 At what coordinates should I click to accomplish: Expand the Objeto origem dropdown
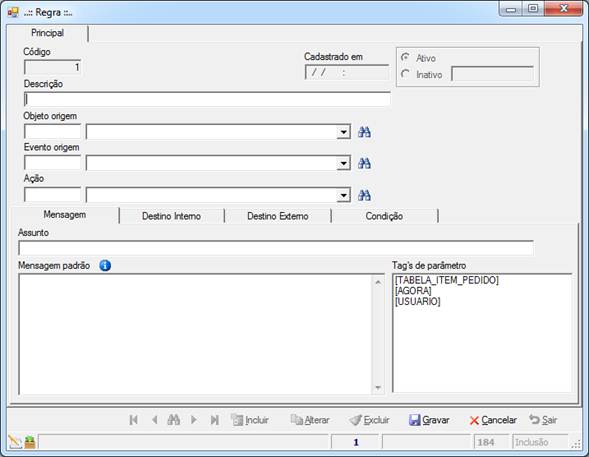343,132
